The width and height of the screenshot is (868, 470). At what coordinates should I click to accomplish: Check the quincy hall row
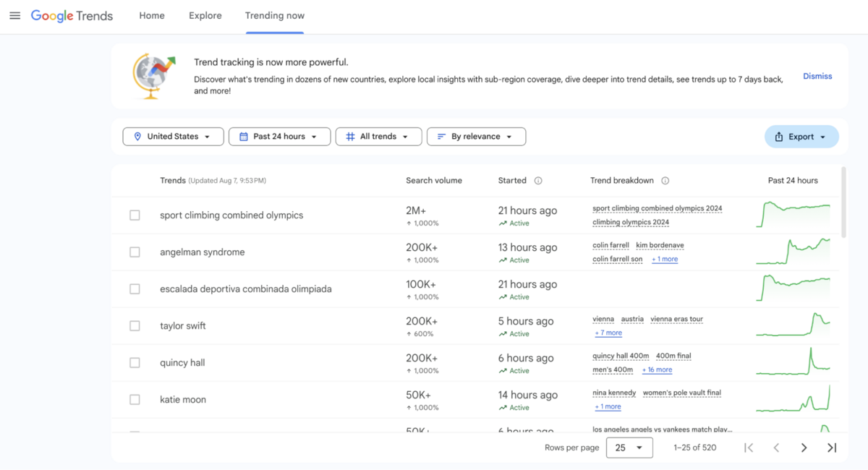(135, 363)
